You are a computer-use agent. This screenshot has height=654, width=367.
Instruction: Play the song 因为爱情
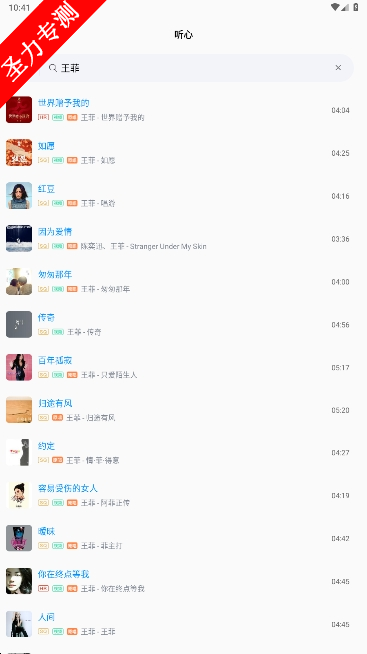[184, 239]
